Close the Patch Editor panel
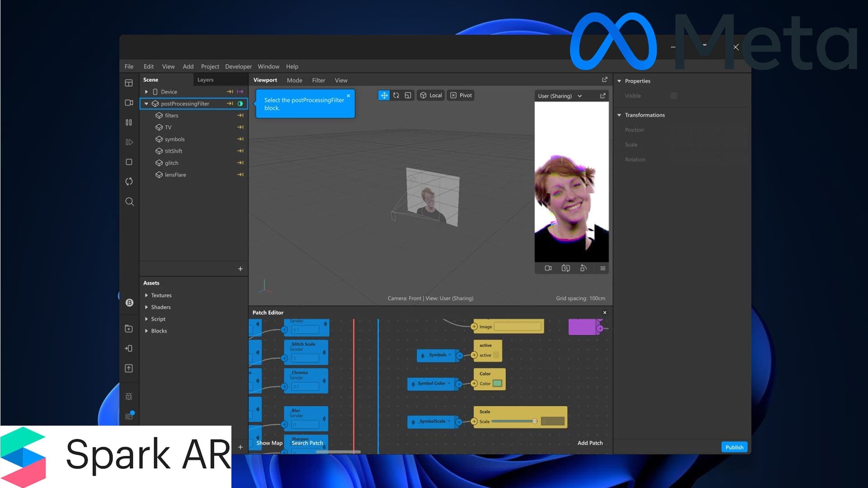 point(605,313)
